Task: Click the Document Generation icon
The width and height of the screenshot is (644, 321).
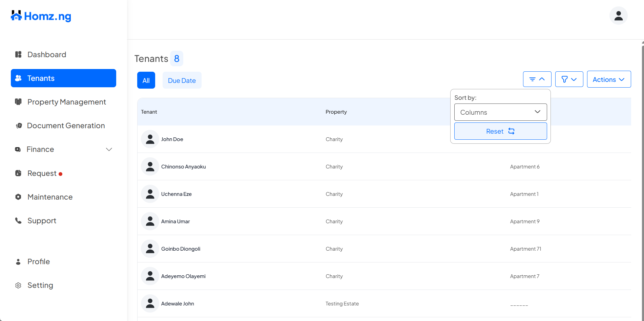Action: click(19, 125)
